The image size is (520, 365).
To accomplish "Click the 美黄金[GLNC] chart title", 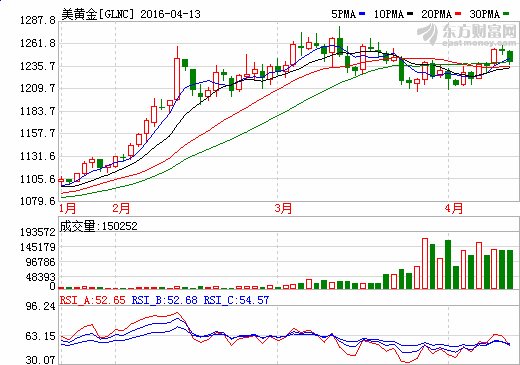I will click(x=98, y=14).
